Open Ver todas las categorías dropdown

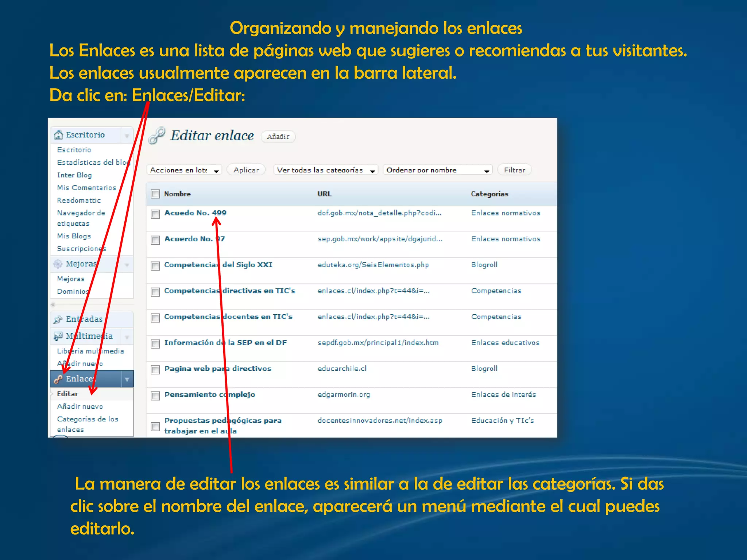coord(326,170)
